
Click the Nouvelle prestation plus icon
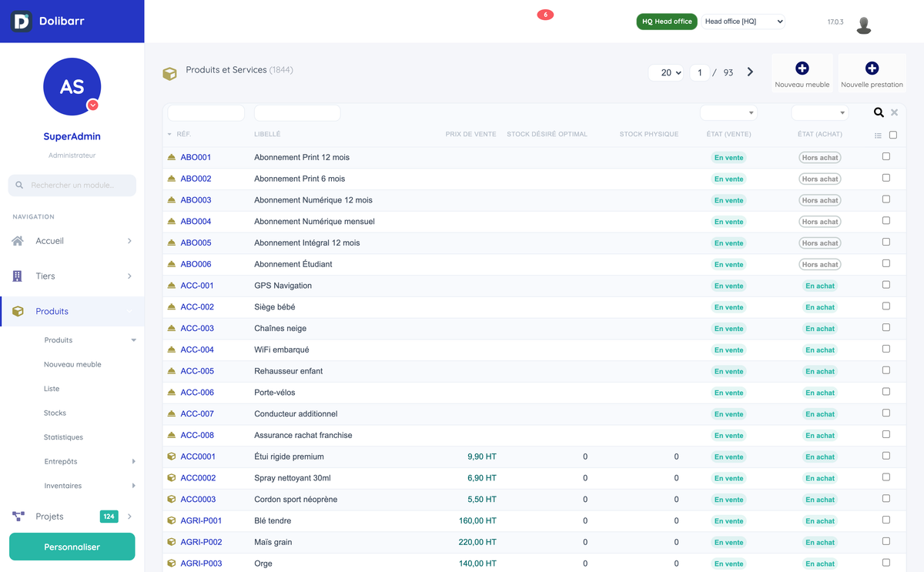[x=872, y=69]
